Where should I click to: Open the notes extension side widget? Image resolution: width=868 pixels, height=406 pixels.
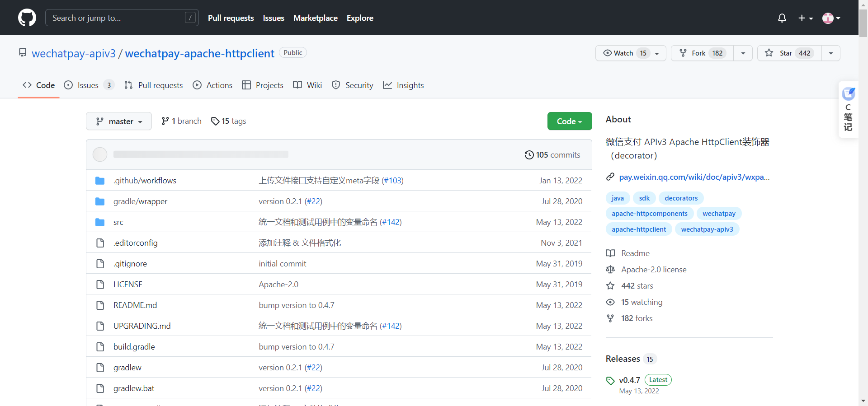(x=848, y=109)
